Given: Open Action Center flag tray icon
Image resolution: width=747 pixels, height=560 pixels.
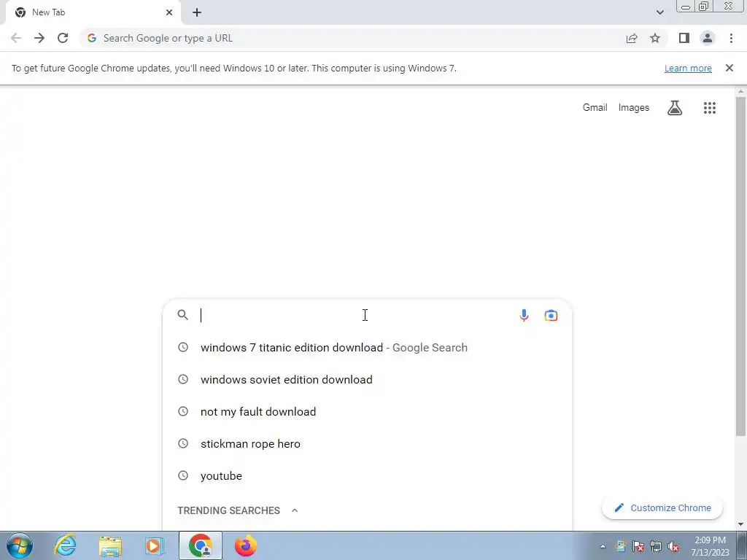Looking at the screenshot, I should point(638,547).
